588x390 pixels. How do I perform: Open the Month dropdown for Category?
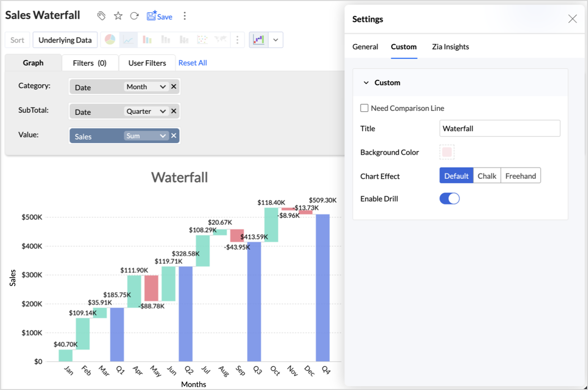pyautogui.click(x=146, y=87)
